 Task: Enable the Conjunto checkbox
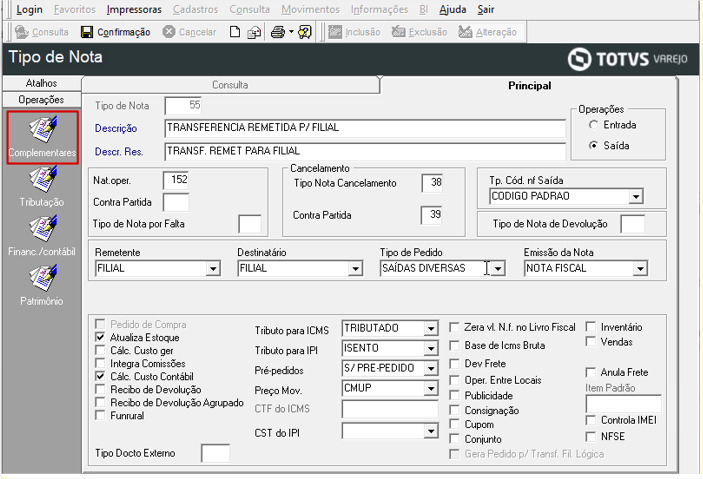coord(455,439)
